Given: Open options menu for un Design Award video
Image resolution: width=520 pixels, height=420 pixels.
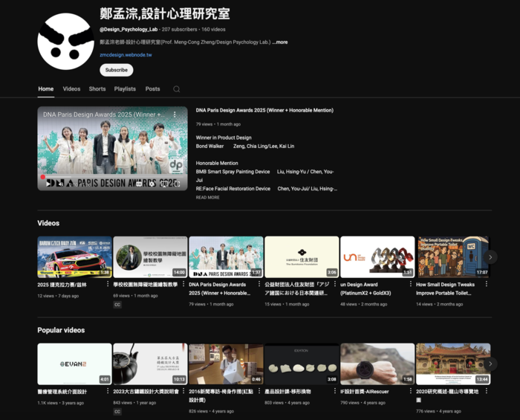Looking at the screenshot, I should click(411, 284).
